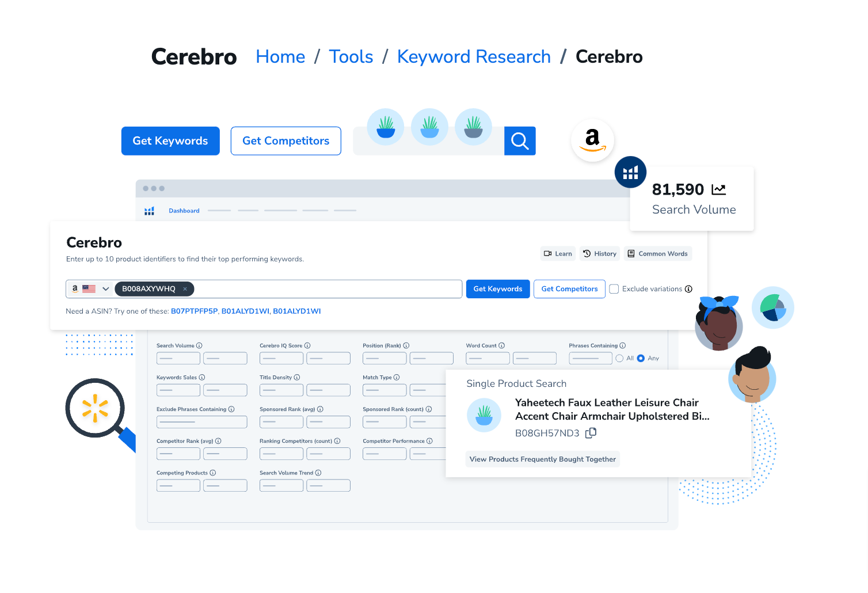Click Competitor Performance info icon
This screenshot has width=868, height=593.
point(429,441)
